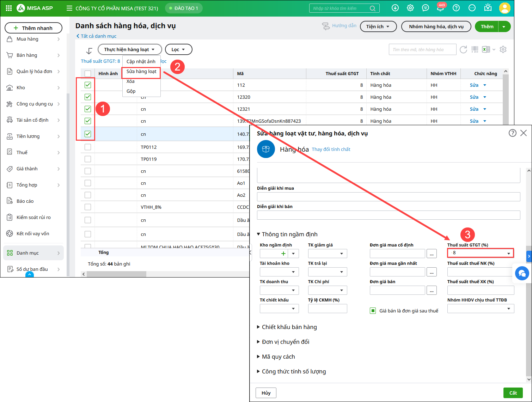Viewport: 532px width, 402px height.
Task: Open notifications bell with 449 badge
Action: pos(440,7)
